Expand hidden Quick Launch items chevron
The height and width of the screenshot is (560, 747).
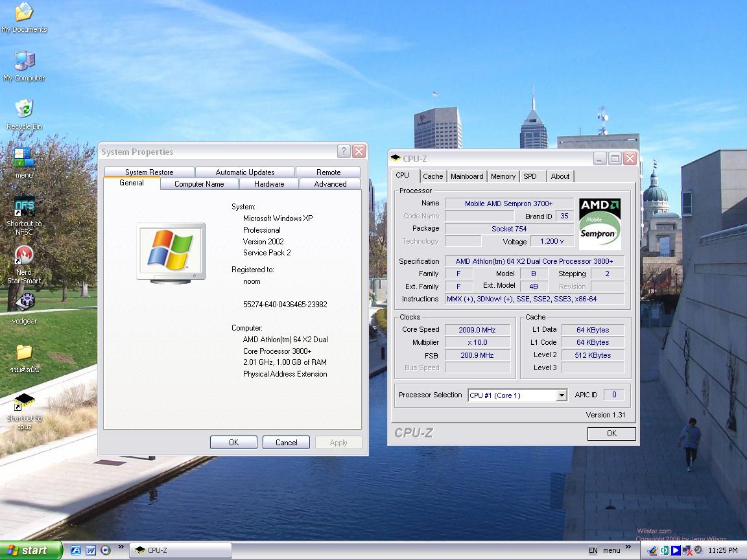pyautogui.click(x=121, y=546)
